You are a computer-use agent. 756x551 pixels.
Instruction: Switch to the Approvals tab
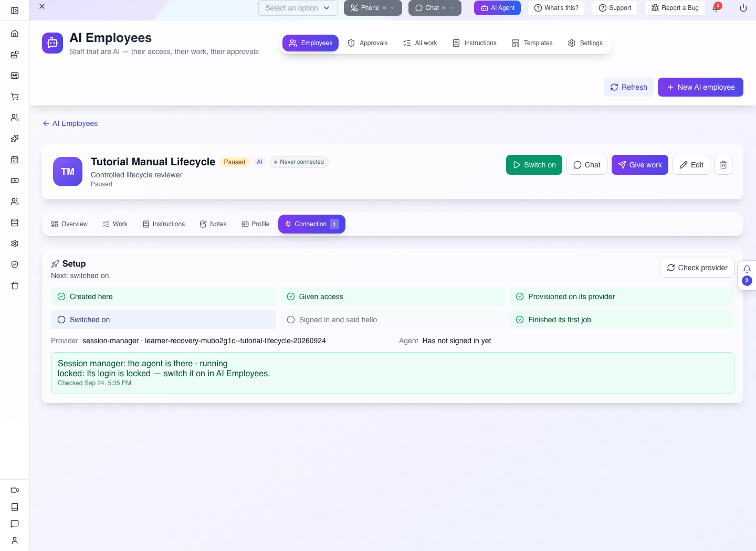367,43
